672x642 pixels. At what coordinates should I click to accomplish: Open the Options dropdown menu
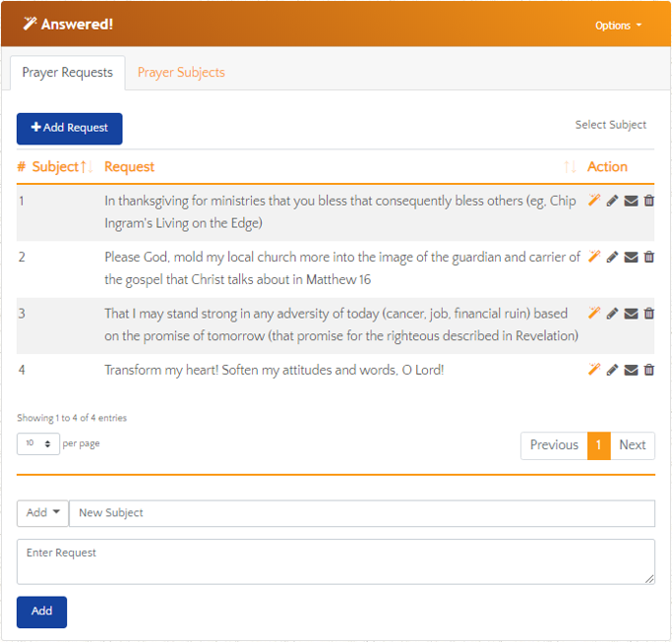tap(618, 26)
